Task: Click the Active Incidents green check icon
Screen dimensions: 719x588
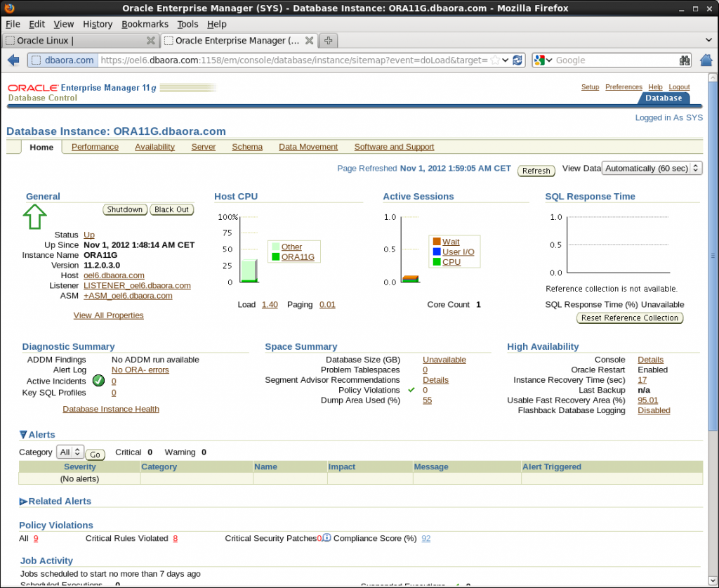Action: point(99,381)
